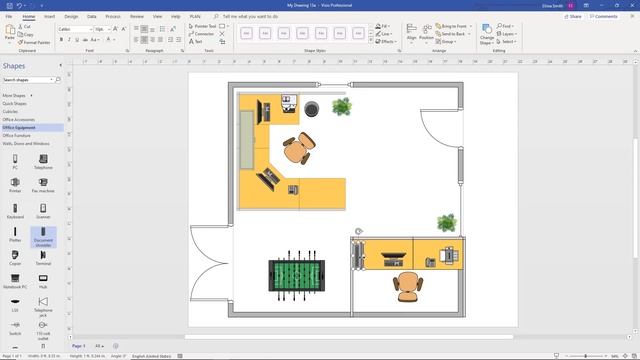Open the Walls, Doors and Windows stencil

click(26, 144)
